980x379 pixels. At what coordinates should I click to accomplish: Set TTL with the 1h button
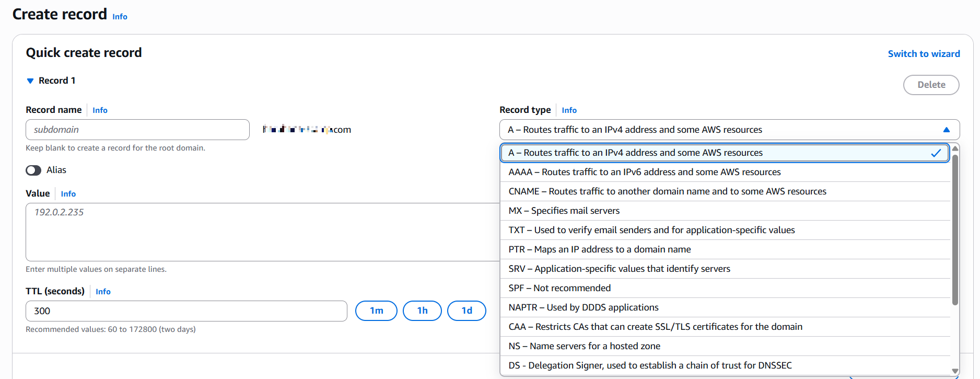click(x=422, y=311)
